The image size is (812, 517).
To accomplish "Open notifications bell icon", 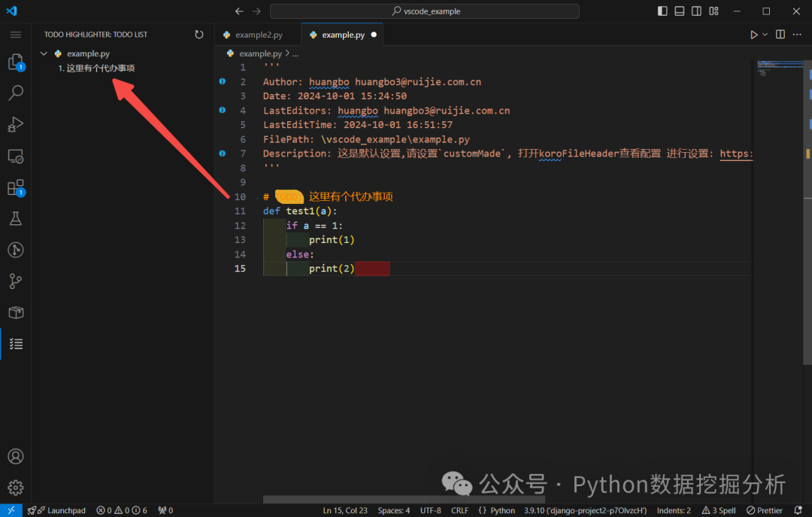I will (x=798, y=510).
